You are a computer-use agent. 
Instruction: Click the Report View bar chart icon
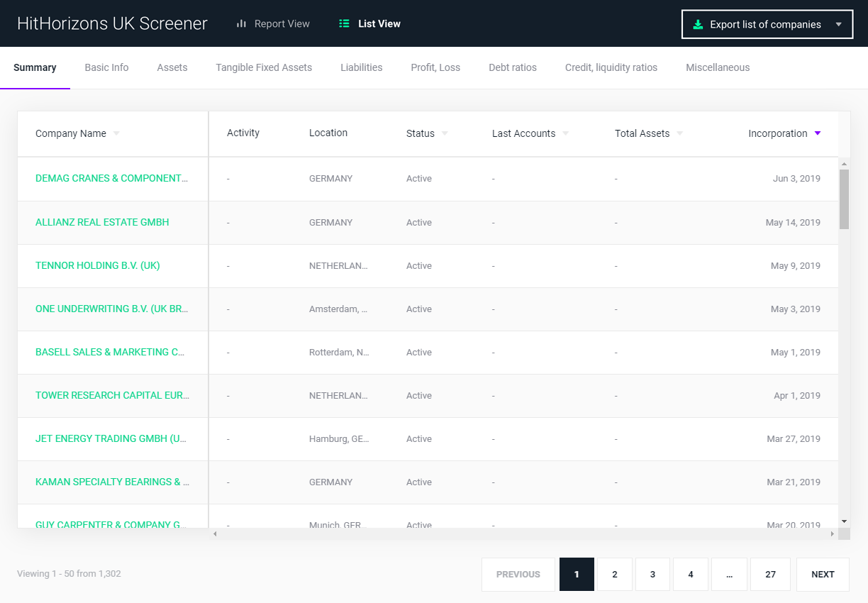[241, 23]
